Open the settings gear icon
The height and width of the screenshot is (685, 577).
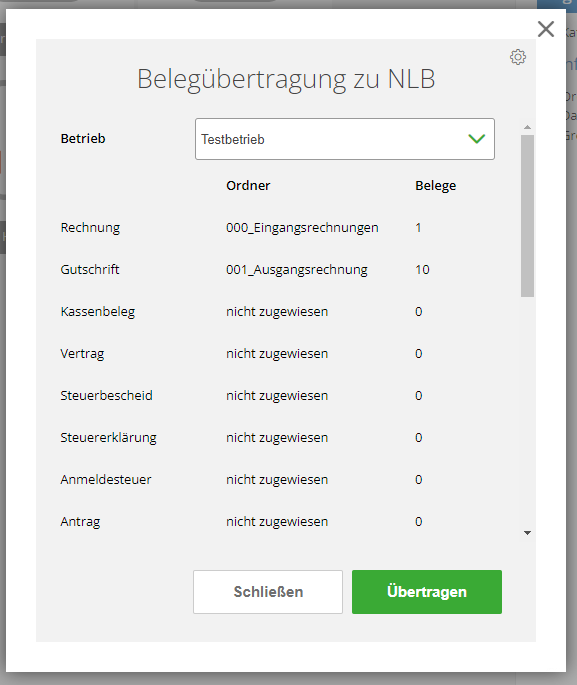point(518,57)
